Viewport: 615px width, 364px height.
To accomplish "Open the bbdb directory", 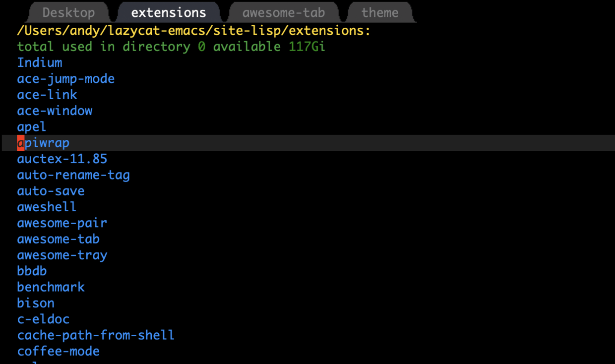I will (32, 271).
